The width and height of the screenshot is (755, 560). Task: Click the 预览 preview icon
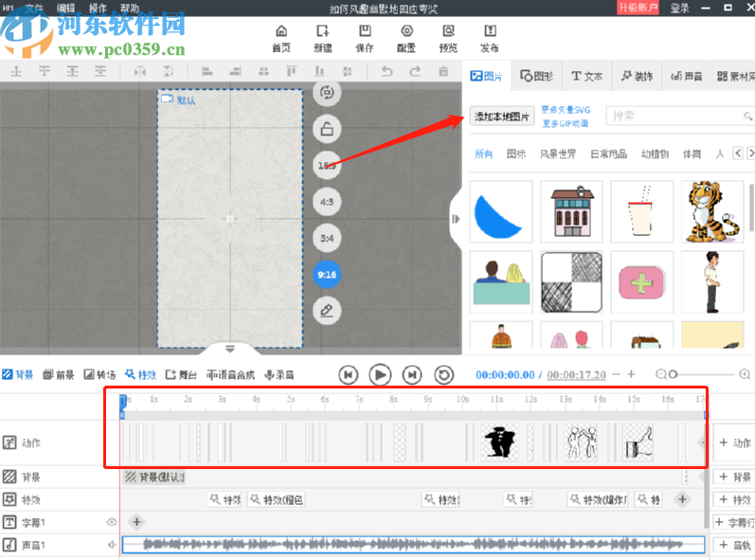[448, 39]
